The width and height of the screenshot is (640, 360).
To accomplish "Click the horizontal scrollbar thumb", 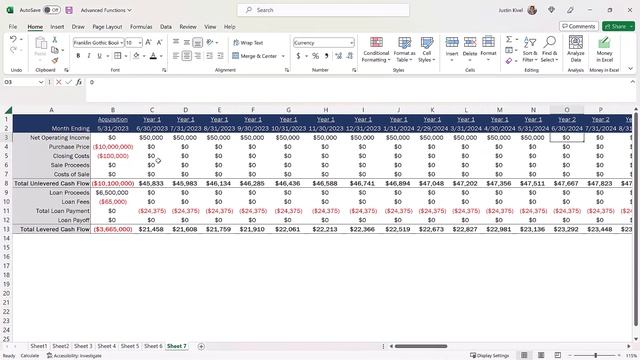I will point(420,346).
